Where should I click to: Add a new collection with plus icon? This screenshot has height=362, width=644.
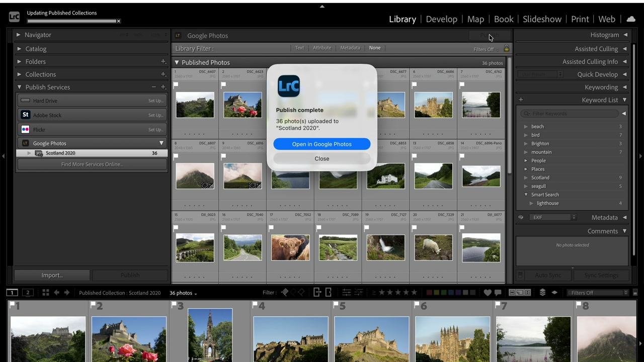click(x=163, y=74)
